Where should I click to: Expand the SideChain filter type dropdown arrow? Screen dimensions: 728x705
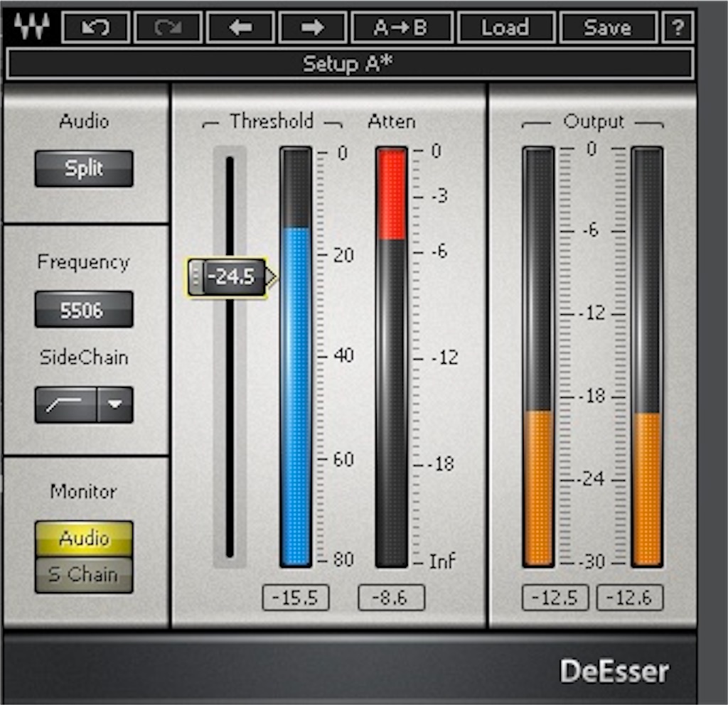(115, 404)
